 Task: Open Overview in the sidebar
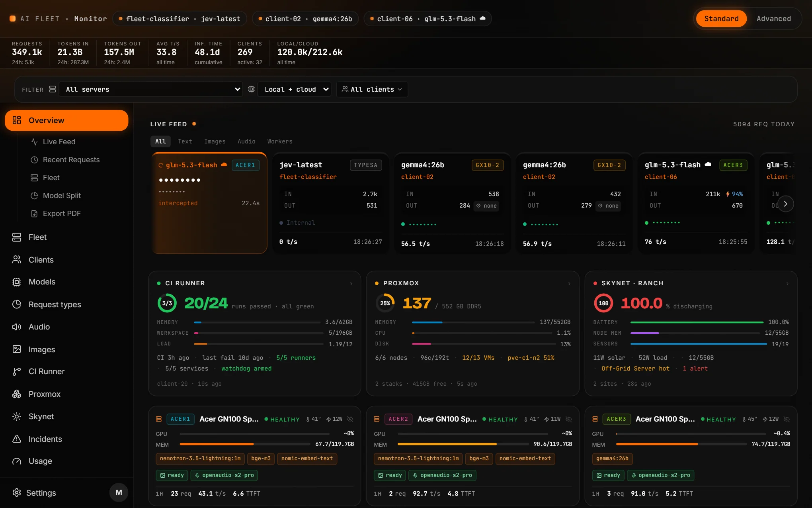tap(66, 120)
